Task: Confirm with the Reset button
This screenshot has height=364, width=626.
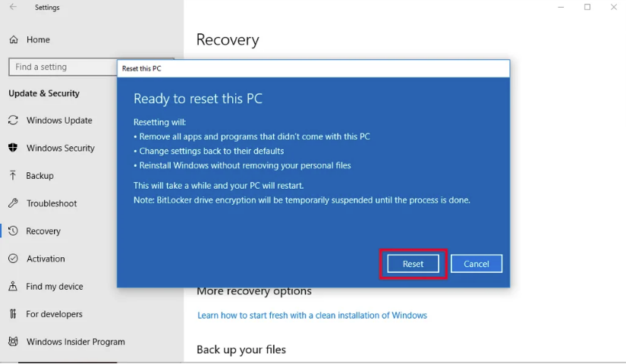Action: (413, 264)
